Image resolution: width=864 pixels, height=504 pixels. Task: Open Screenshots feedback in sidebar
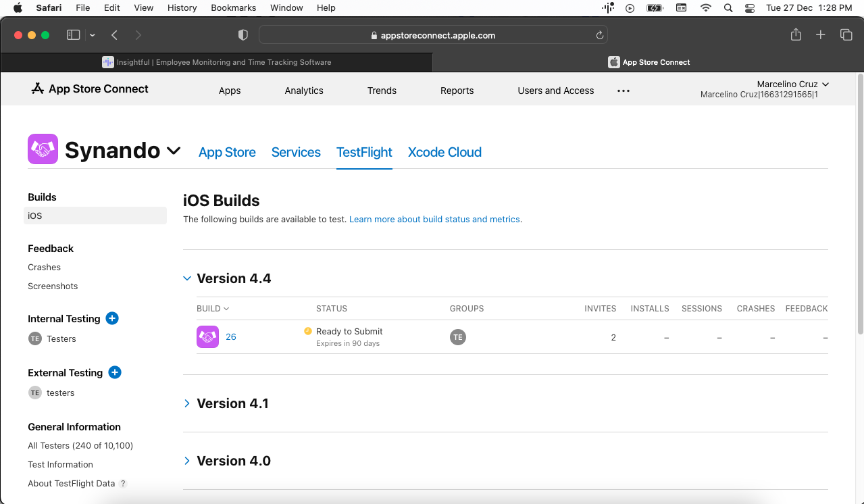pyautogui.click(x=53, y=286)
